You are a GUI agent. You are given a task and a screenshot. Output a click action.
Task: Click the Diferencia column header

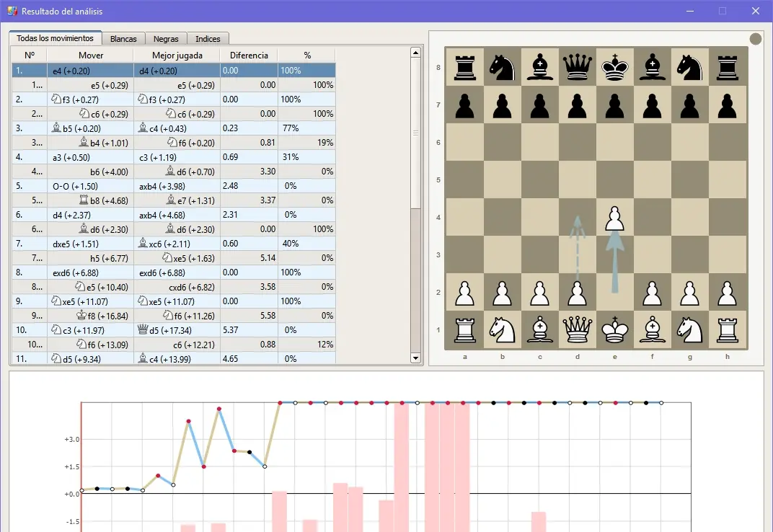click(x=249, y=56)
